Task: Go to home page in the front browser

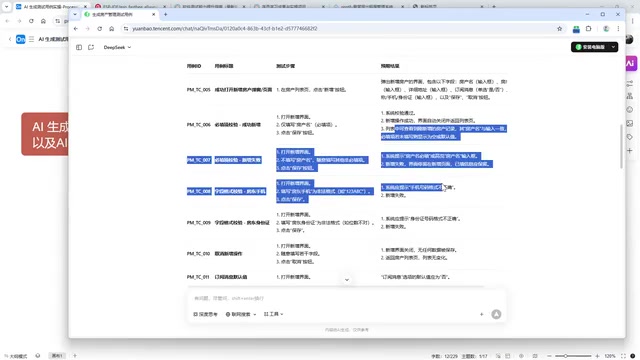Action: point(111,29)
